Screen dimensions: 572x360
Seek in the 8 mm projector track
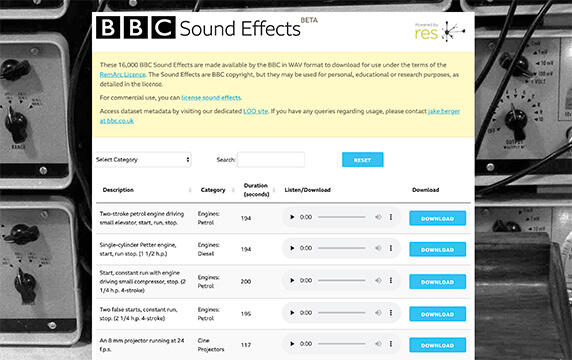pos(341,344)
